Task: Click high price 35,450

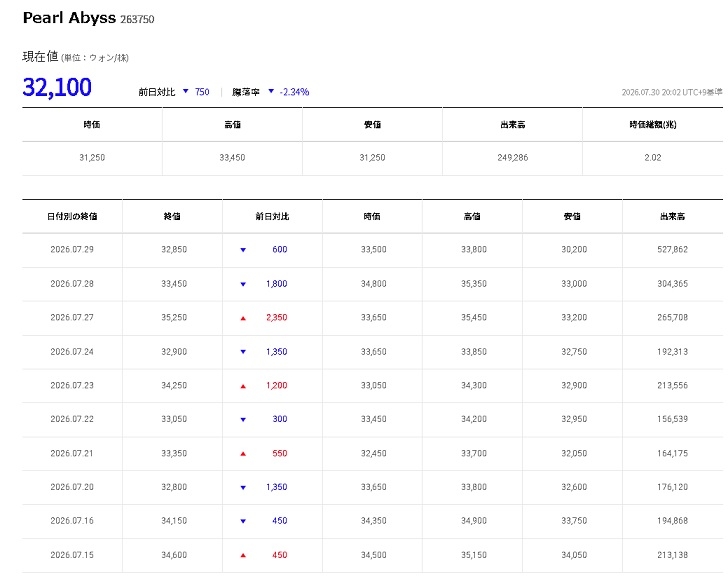Action: click(x=474, y=318)
